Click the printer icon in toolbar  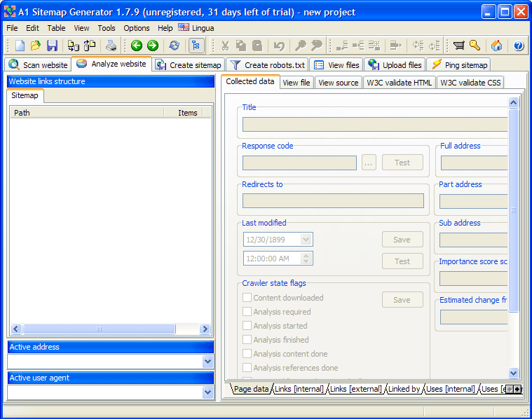(111, 46)
